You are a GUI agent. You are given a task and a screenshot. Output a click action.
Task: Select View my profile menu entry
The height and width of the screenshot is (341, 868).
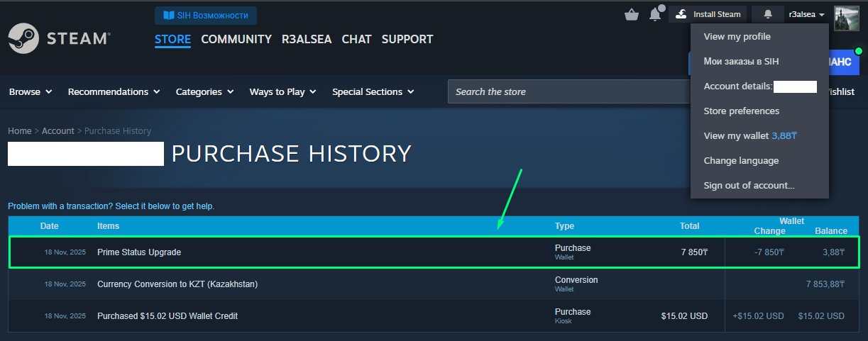737,36
